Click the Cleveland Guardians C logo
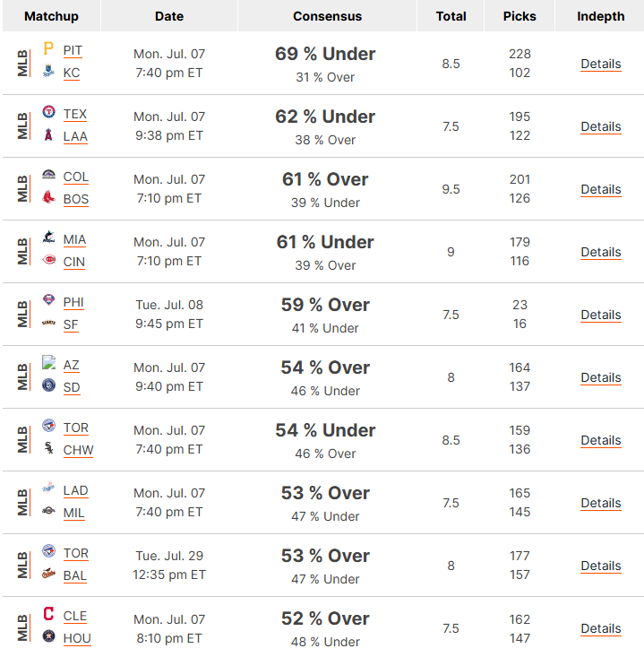Screen dimensions: 644x657 [x=48, y=613]
